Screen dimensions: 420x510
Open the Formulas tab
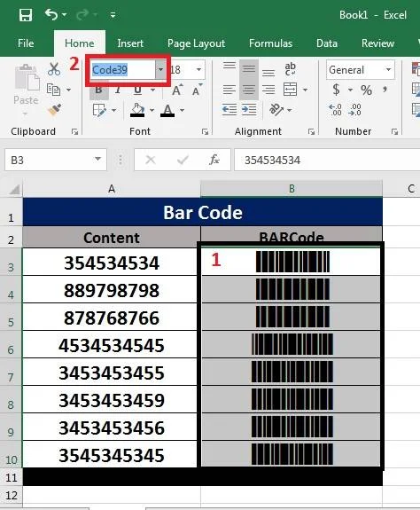[270, 43]
